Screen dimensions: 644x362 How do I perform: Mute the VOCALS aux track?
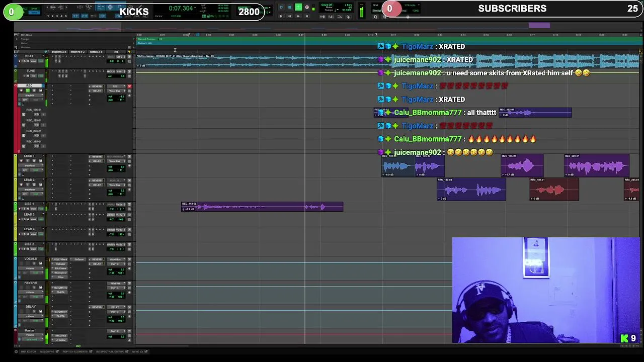point(41,263)
